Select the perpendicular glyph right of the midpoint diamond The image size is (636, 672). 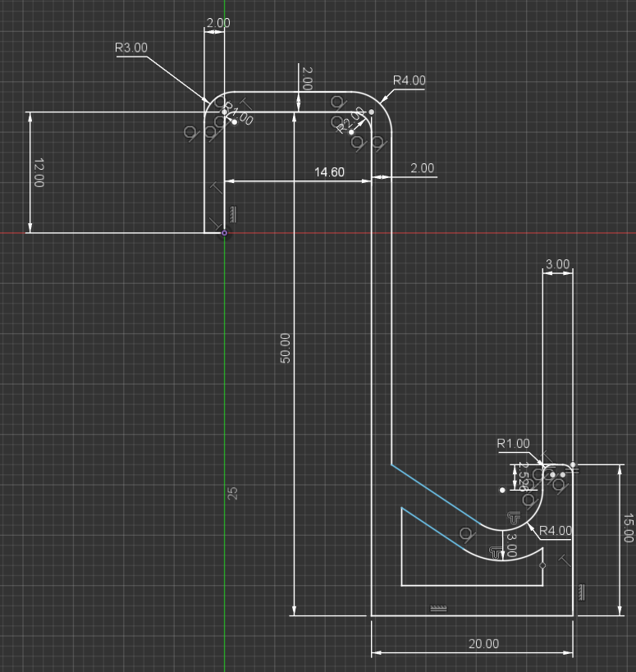point(565,560)
